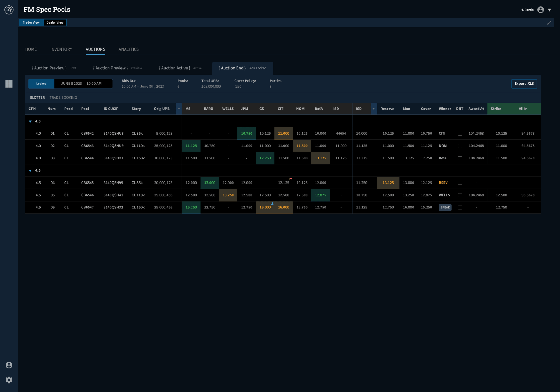Open the dashboard grid icon

[x=9, y=84]
